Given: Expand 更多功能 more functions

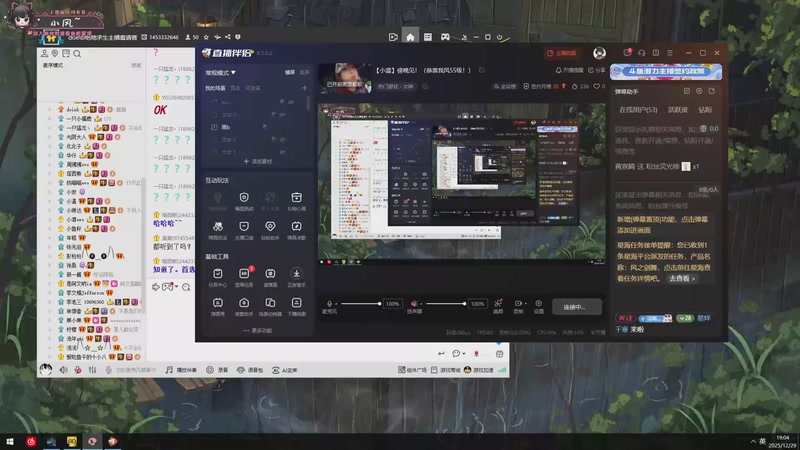Looking at the screenshot, I should [258, 331].
